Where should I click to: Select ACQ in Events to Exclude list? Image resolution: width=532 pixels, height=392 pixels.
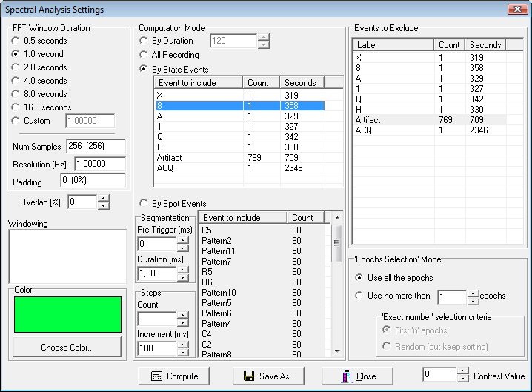coord(430,130)
